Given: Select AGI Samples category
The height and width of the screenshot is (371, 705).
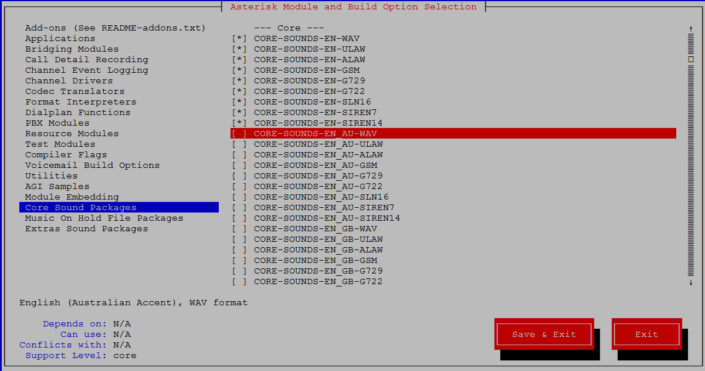Looking at the screenshot, I should 57,187.
